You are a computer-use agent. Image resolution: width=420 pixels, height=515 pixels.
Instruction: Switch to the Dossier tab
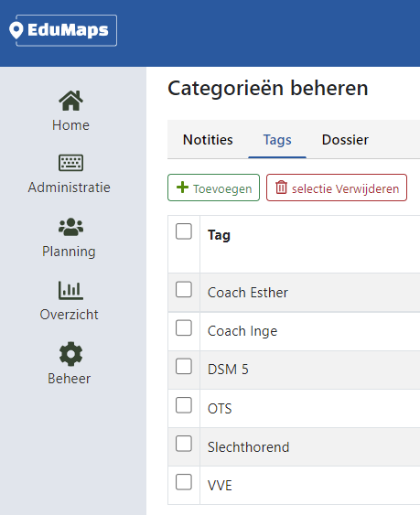345,140
